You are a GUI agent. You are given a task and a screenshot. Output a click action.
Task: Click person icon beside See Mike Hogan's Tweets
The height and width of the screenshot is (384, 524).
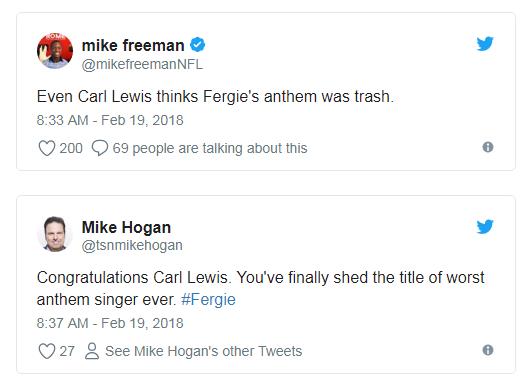pos(92,351)
